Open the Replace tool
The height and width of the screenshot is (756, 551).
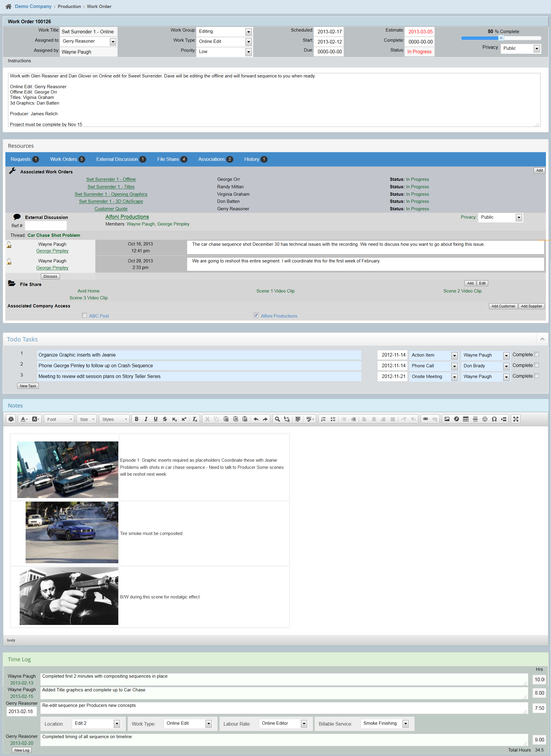pyautogui.click(x=287, y=419)
